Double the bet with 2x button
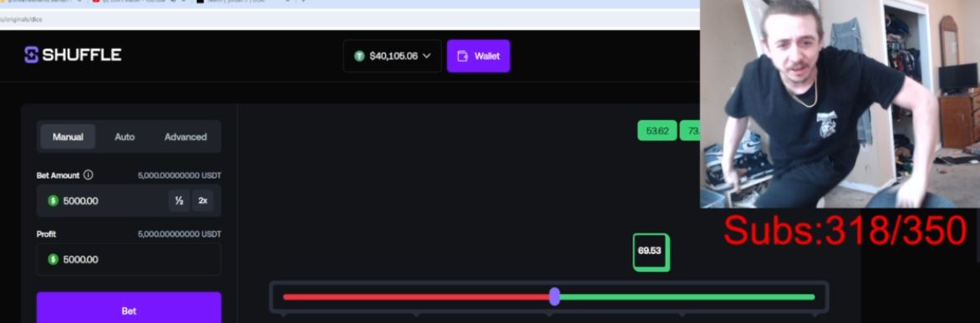980x323 pixels. (202, 200)
